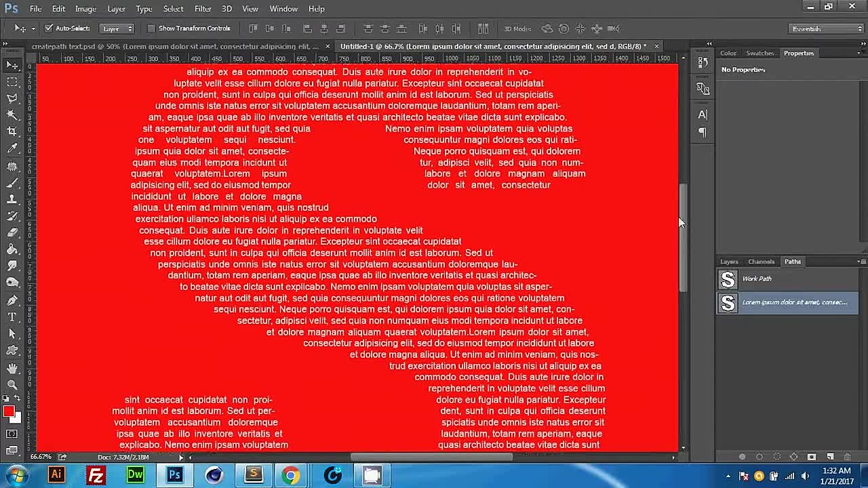This screenshot has height=488, width=868.
Task: Click the canvas horizontal scrollbar thumb
Action: coord(431,457)
